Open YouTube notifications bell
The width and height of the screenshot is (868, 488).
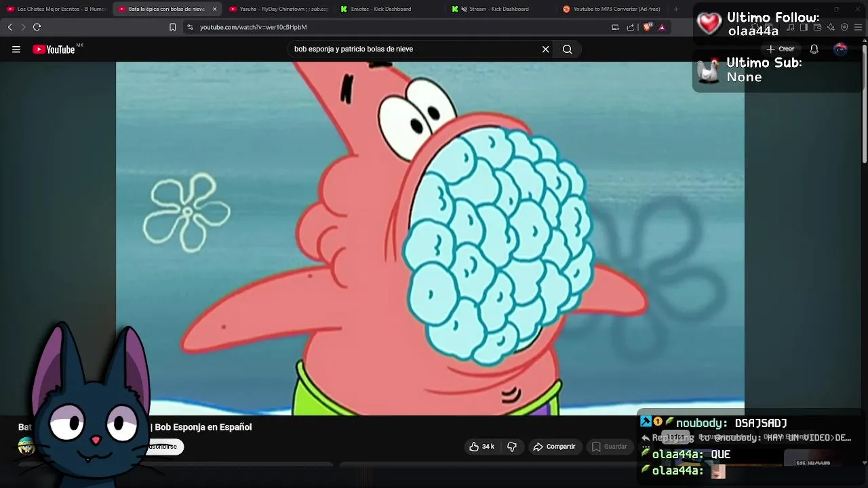click(x=814, y=49)
